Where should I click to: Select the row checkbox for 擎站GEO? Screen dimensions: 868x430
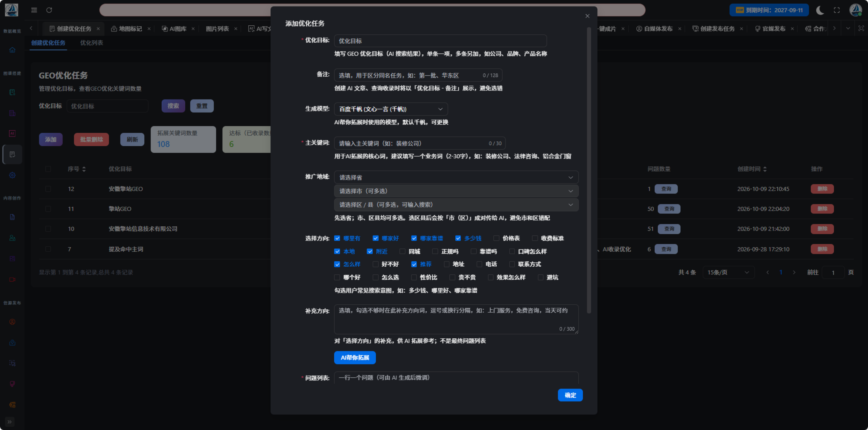[x=48, y=209]
